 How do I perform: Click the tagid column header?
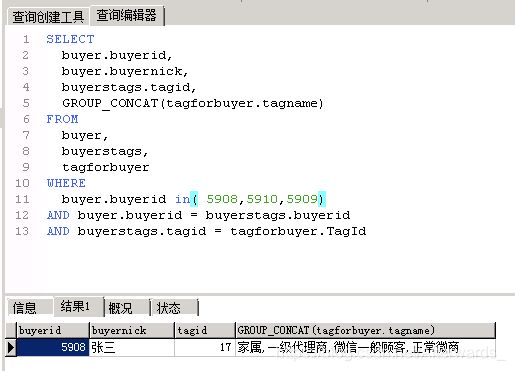pos(205,330)
